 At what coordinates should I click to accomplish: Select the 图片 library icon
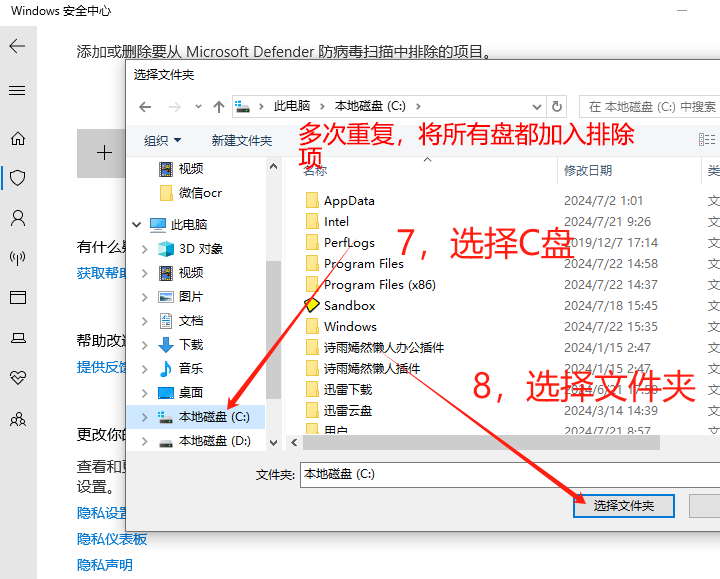(165, 297)
